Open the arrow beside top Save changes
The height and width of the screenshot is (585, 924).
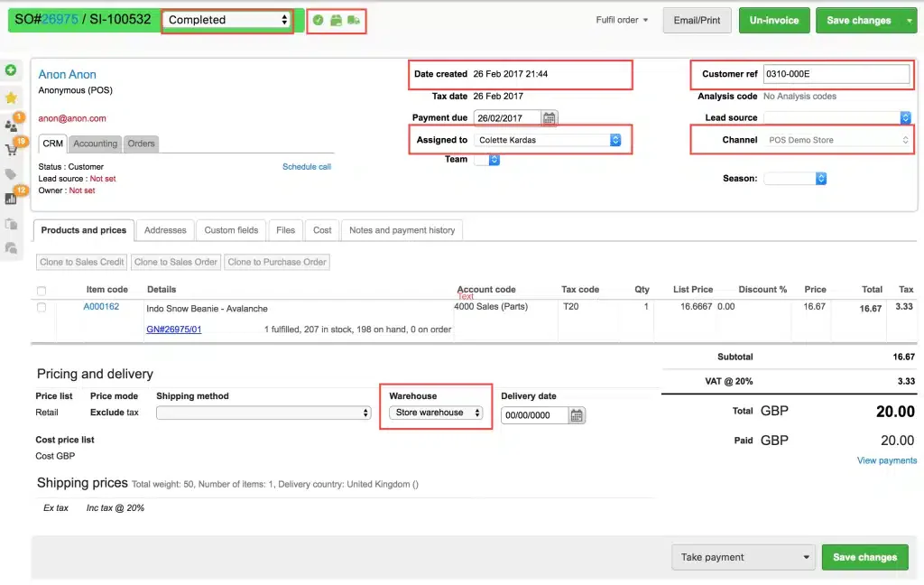pos(910,21)
